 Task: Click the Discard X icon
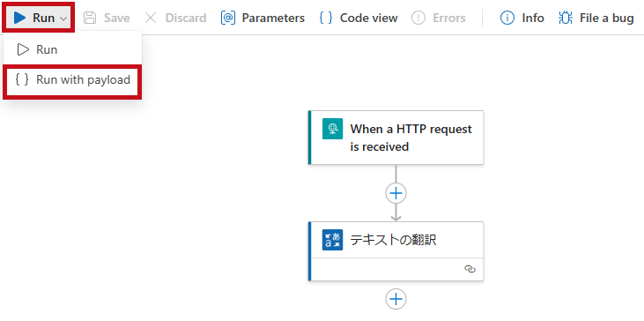point(151,18)
